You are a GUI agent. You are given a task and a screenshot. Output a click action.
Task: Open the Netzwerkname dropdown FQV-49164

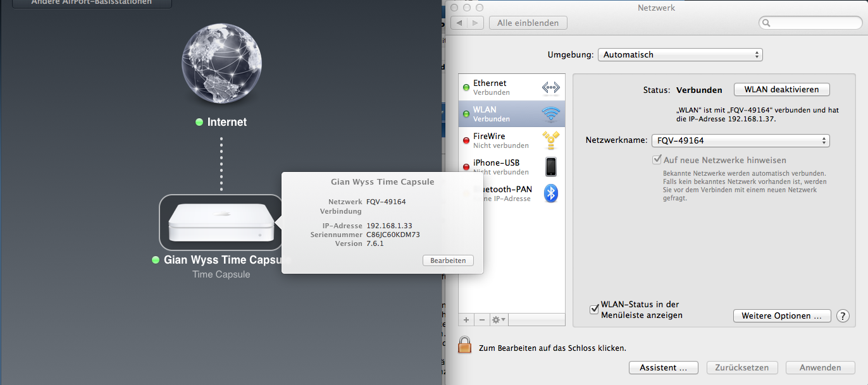pyautogui.click(x=741, y=140)
